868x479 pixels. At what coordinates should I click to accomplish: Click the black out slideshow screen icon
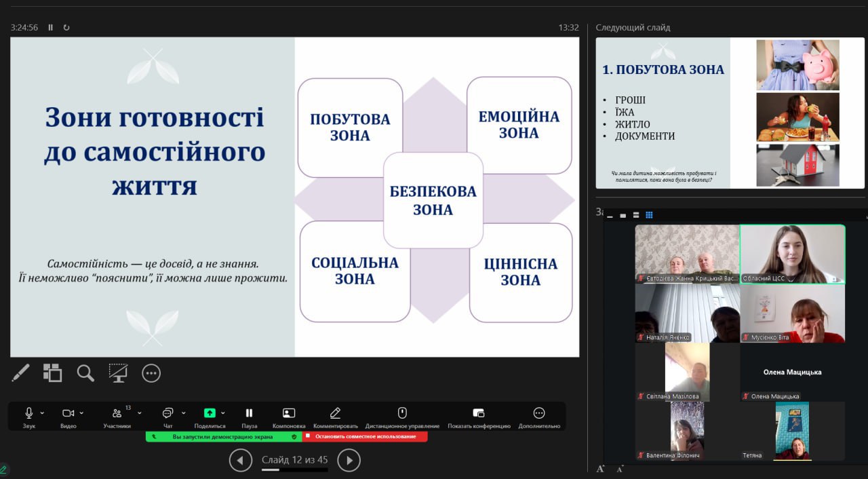pos(118,372)
